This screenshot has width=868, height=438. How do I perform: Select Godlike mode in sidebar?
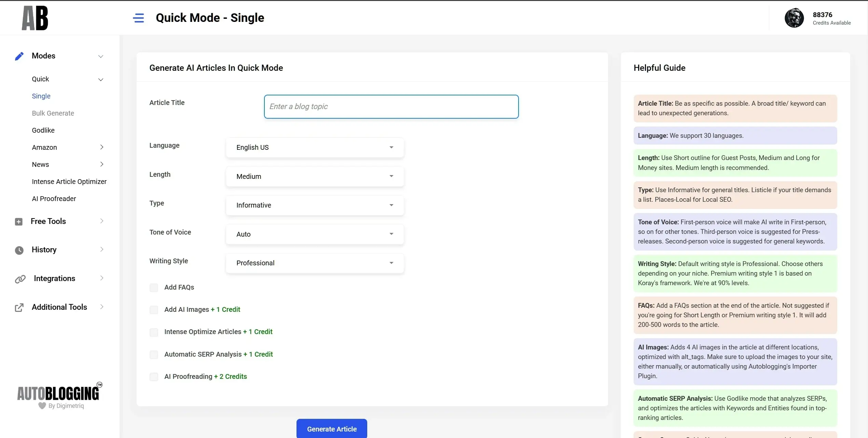(x=43, y=130)
